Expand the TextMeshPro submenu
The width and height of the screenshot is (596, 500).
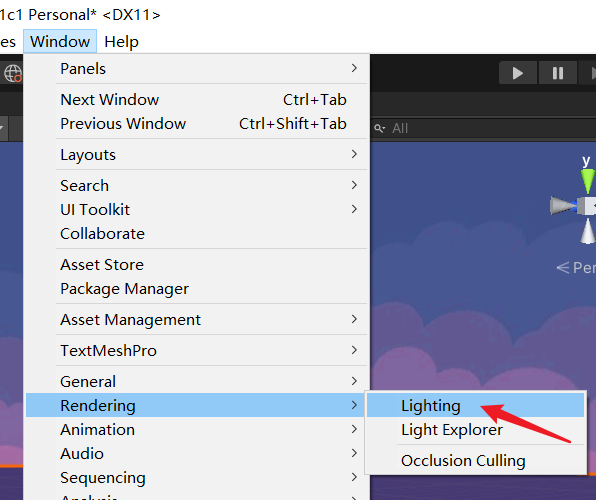(196, 351)
